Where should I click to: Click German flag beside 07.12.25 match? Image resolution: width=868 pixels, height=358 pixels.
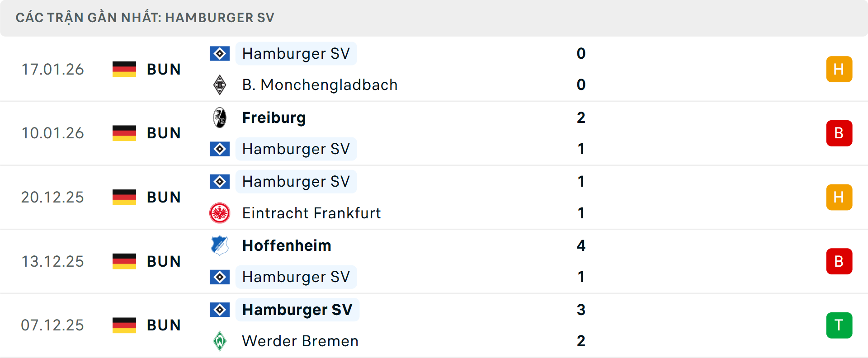click(124, 325)
